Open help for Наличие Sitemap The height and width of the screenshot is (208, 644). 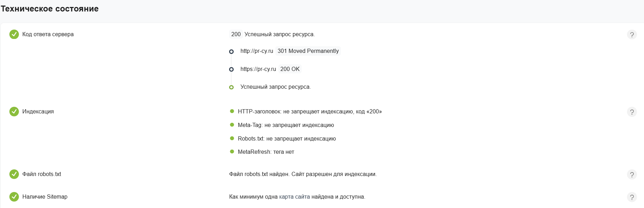(x=632, y=197)
